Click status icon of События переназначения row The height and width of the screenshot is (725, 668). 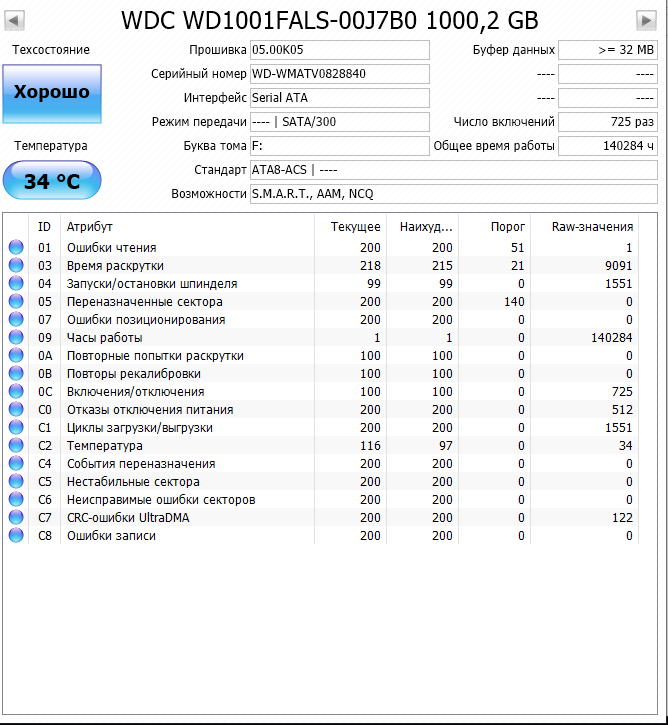click(x=16, y=464)
